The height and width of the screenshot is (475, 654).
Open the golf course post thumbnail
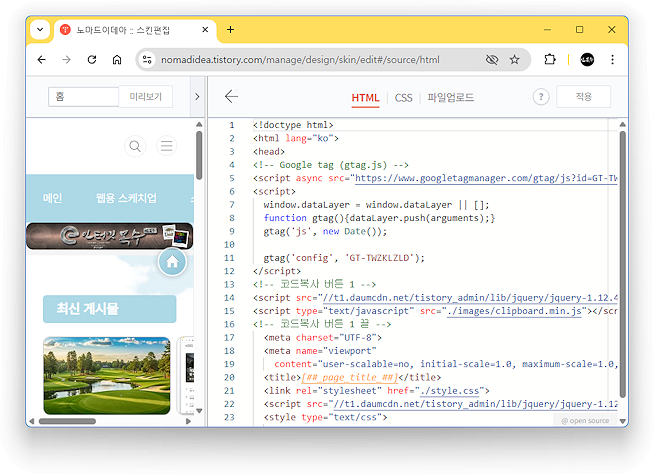pyautogui.click(x=107, y=375)
